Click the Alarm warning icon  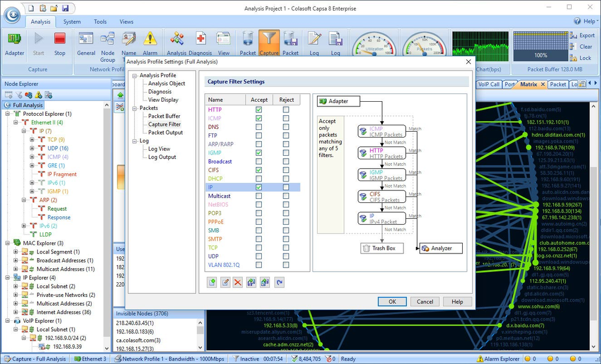coord(150,39)
